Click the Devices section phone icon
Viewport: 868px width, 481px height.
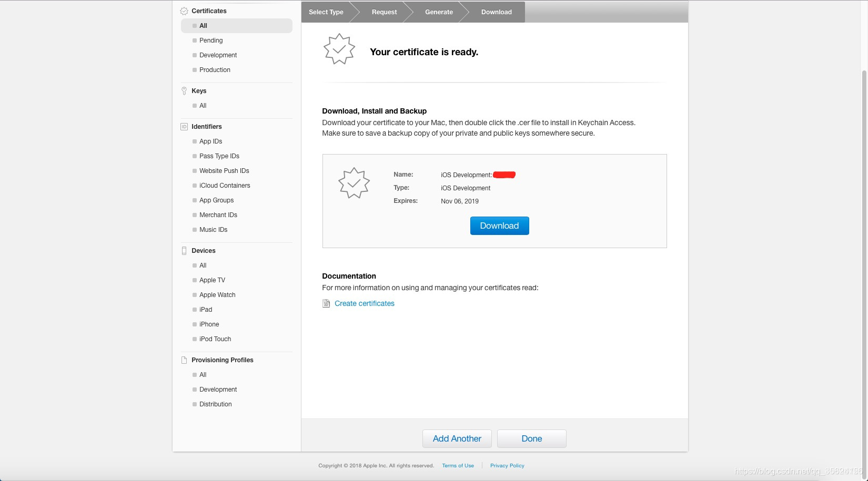[184, 251]
